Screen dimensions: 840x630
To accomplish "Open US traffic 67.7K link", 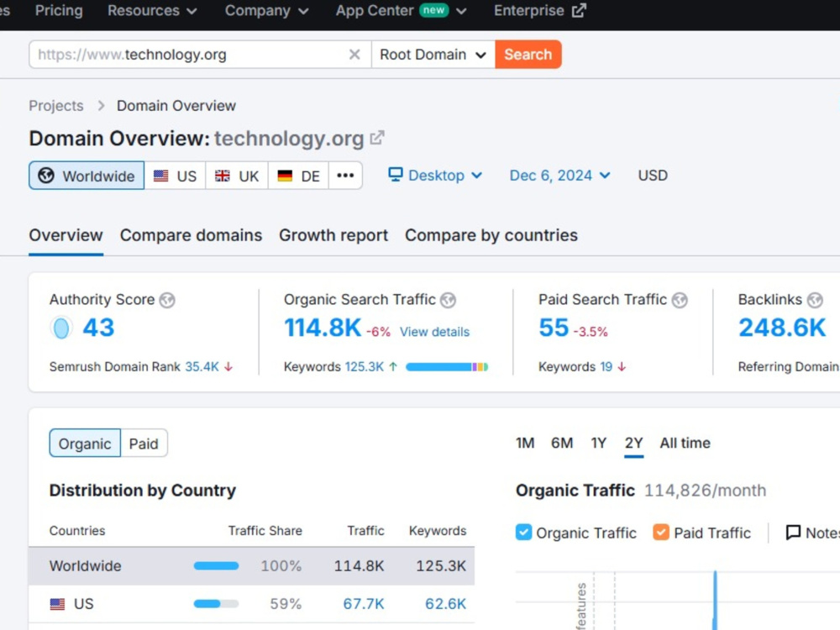I will [x=363, y=604].
